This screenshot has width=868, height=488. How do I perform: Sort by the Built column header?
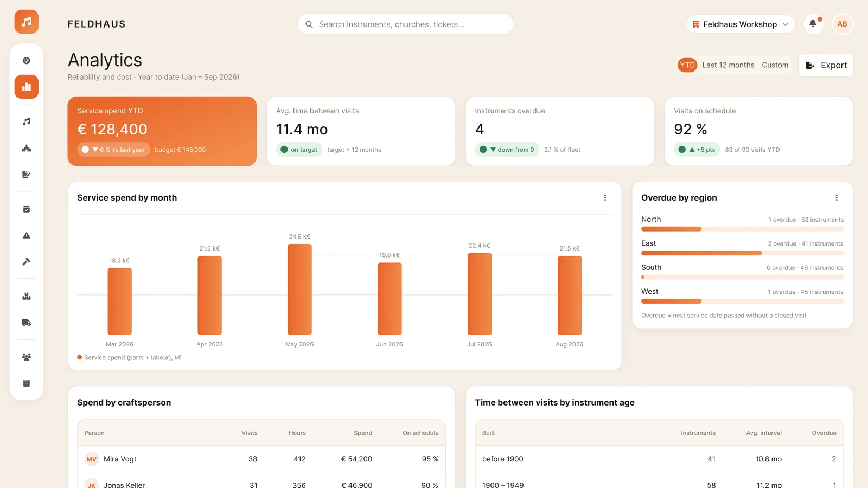tap(488, 433)
